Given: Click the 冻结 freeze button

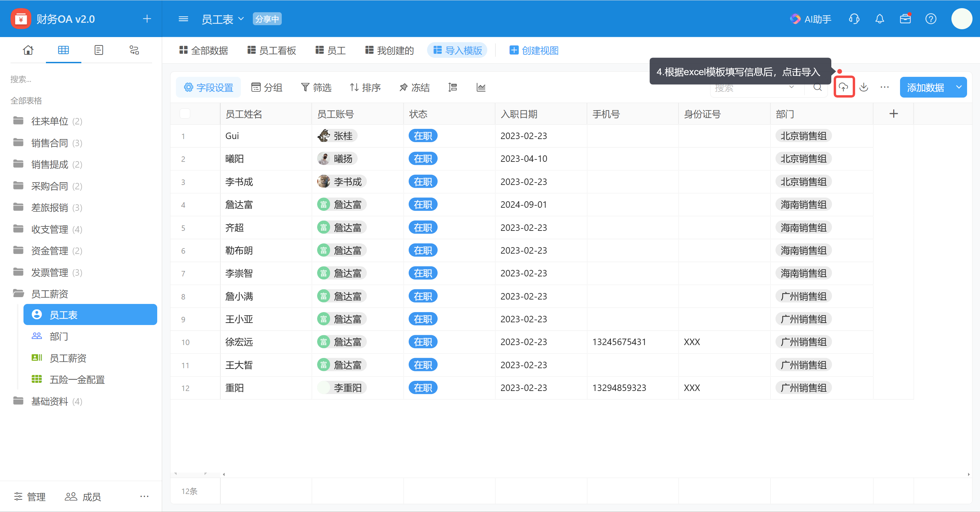Looking at the screenshot, I should pos(414,87).
